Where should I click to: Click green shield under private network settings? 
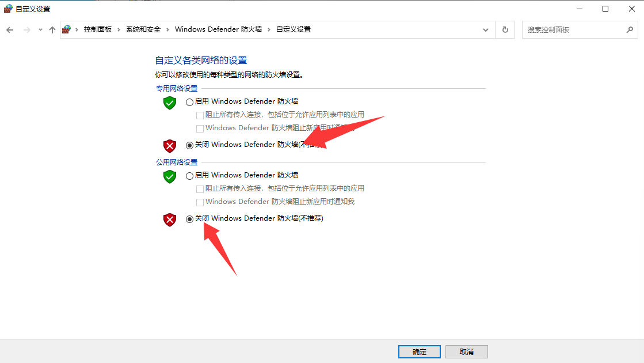[170, 103]
